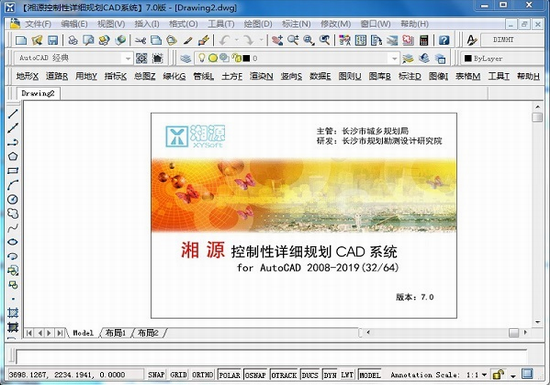Image resolution: width=550 pixels, height=385 pixels.
Task: Click in the command line input
Action: pos(271,357)
